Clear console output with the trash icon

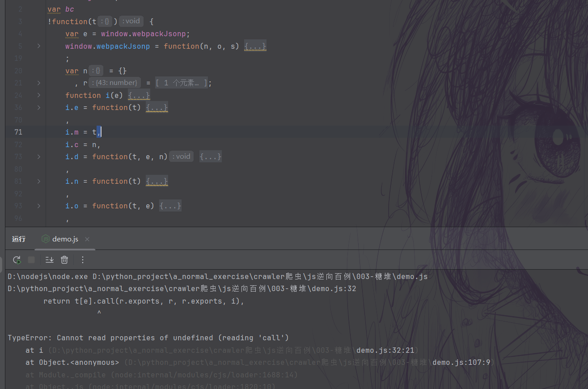tap(64, 260)
